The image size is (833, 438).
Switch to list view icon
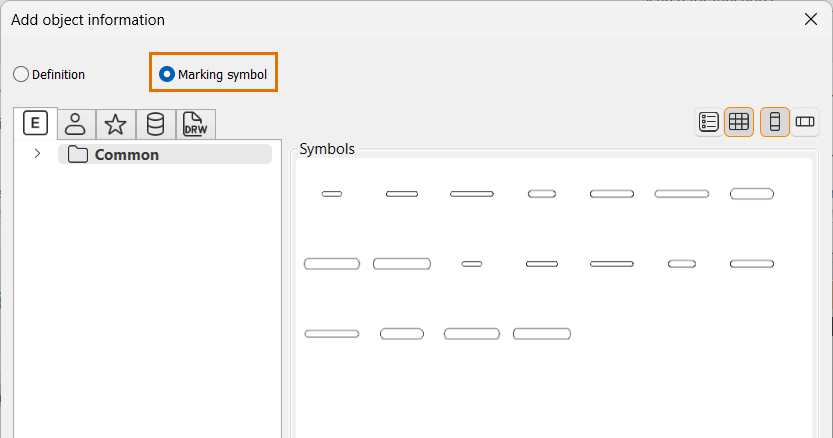pyautogui.click(x=709, y=122)
